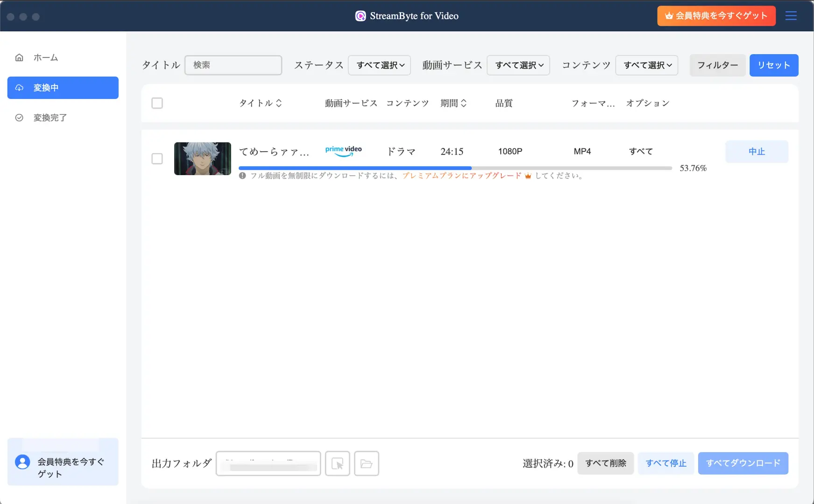Click すべて削除 button
814x504 pixels.
point(605,463)
